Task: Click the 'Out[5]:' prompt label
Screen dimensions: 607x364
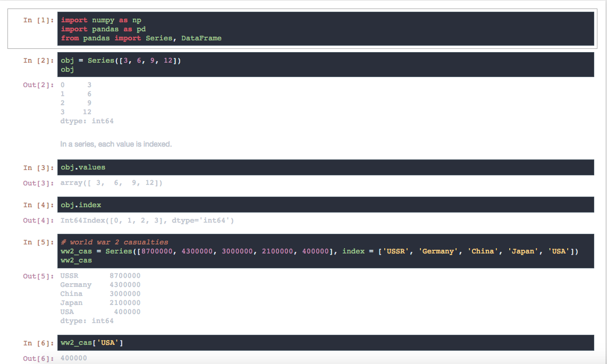Action: coord(38,276)
